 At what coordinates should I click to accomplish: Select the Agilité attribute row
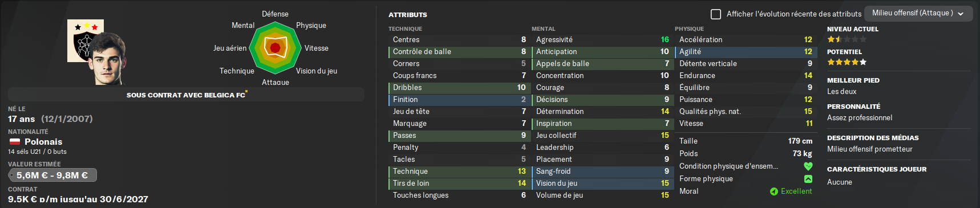[x=745, y=52]
